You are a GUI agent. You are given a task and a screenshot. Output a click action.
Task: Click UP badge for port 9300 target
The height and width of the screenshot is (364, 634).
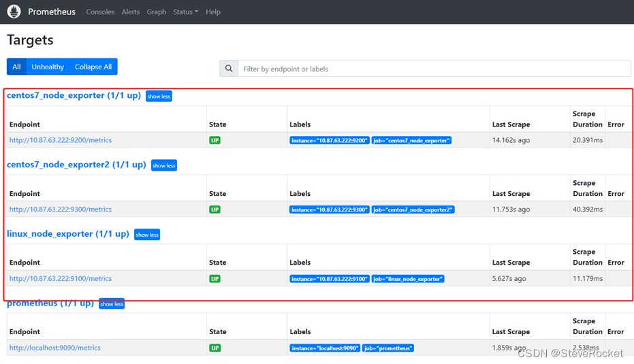(x=215, y=210)
